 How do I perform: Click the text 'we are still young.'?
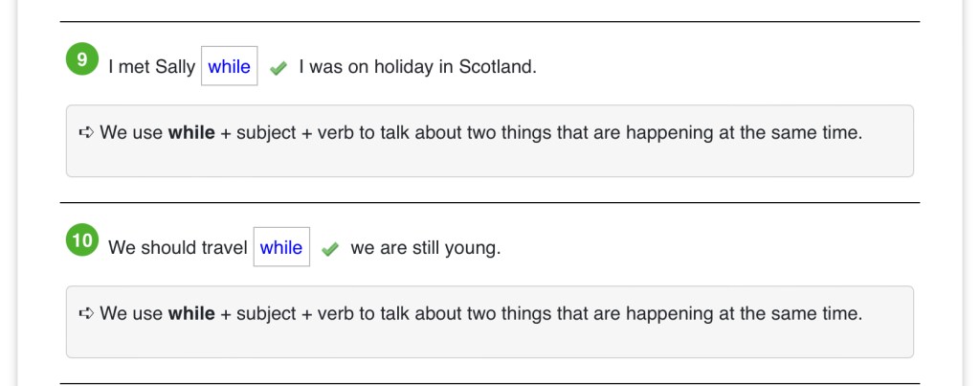[426, 248]
